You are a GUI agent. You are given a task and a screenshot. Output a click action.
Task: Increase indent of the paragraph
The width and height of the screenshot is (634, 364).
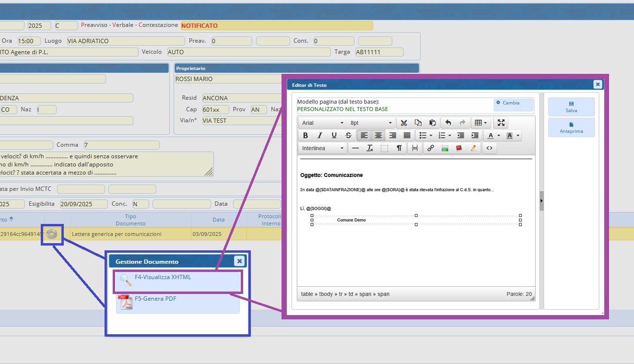[475, 136]
